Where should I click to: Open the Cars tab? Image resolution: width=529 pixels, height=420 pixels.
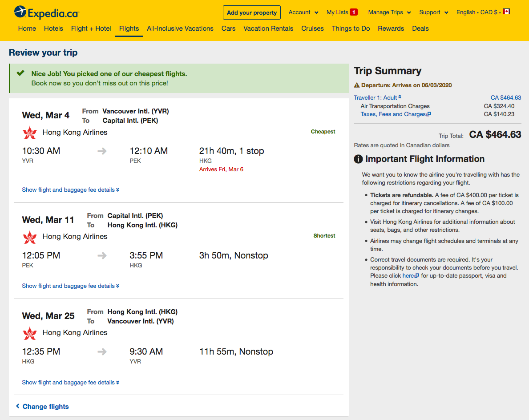tap(228, 28)
